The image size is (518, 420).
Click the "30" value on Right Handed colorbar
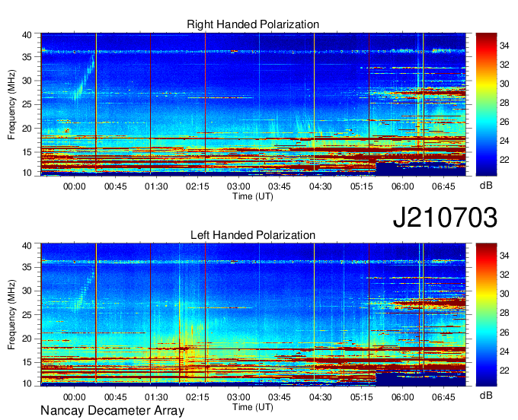point(504,84)
